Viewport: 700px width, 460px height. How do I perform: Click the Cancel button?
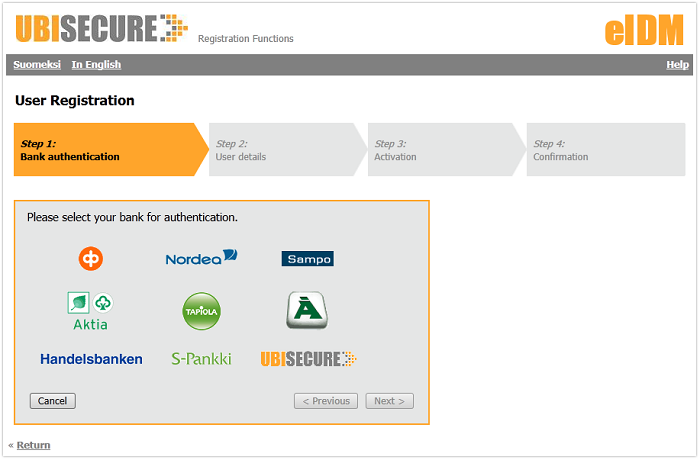(x=53, y=401)
